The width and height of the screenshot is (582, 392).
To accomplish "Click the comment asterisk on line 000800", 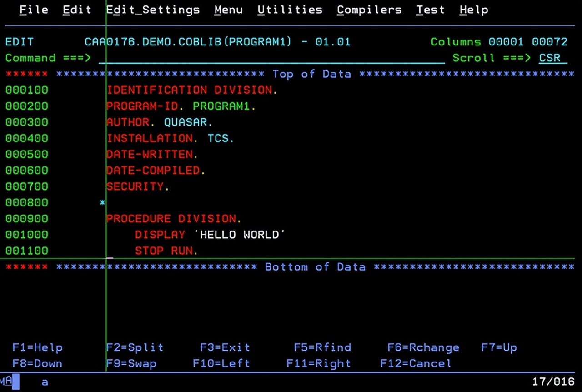I will tap(102, 202).
